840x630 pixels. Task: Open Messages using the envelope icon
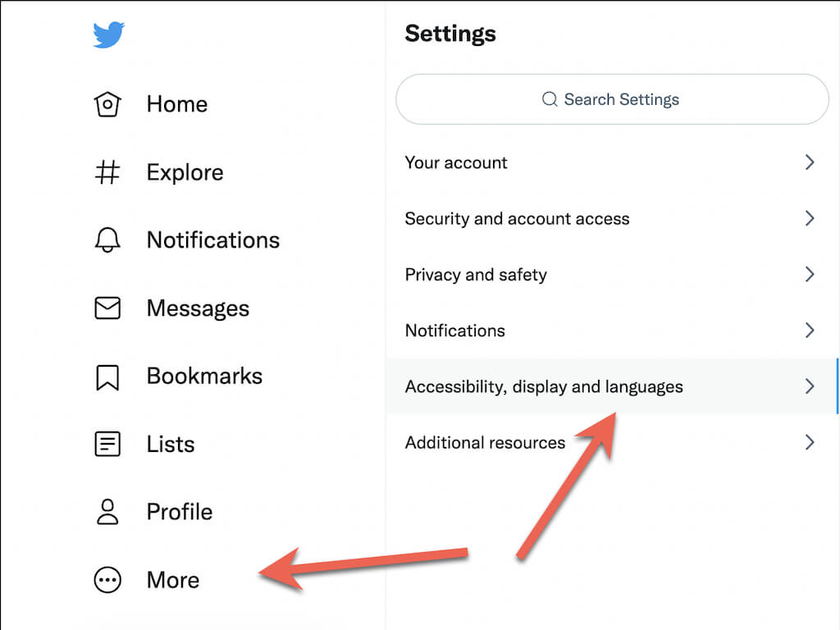point(107,308)
